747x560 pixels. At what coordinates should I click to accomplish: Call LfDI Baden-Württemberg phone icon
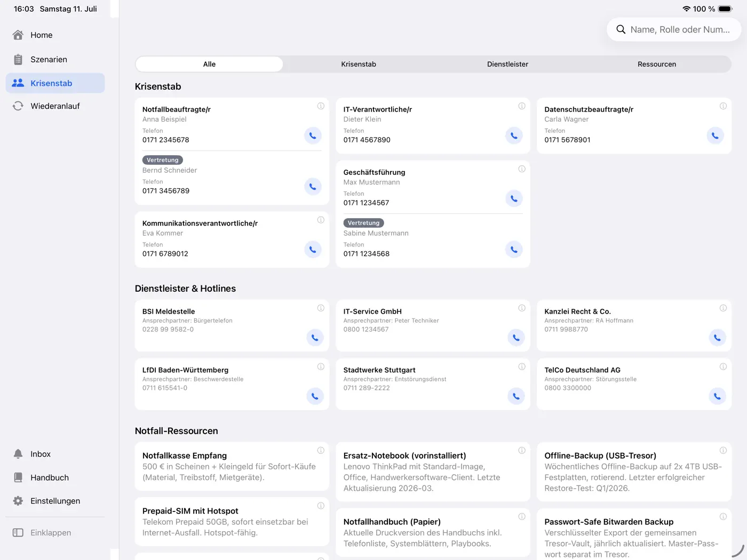click(x=315, y=396)
